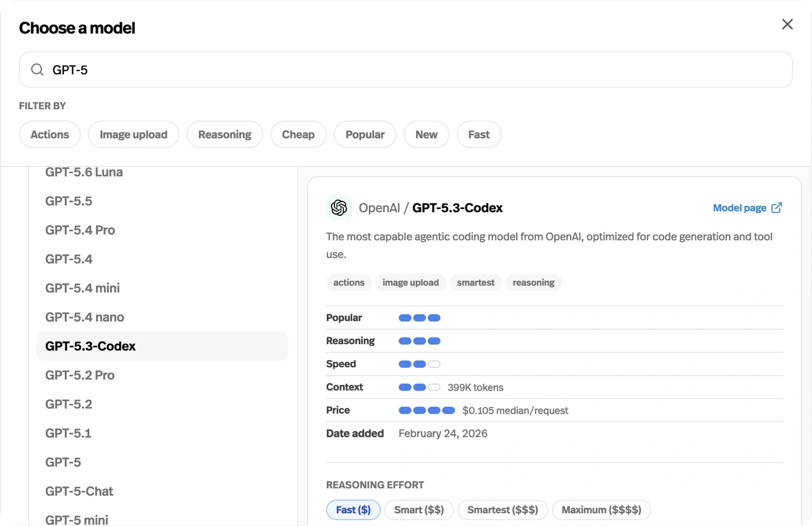The height and width of the screenshot is (526, 812).
Task: Select the highlighted GPT-5.3-Codex entry
Action: (x=162, y=346)
